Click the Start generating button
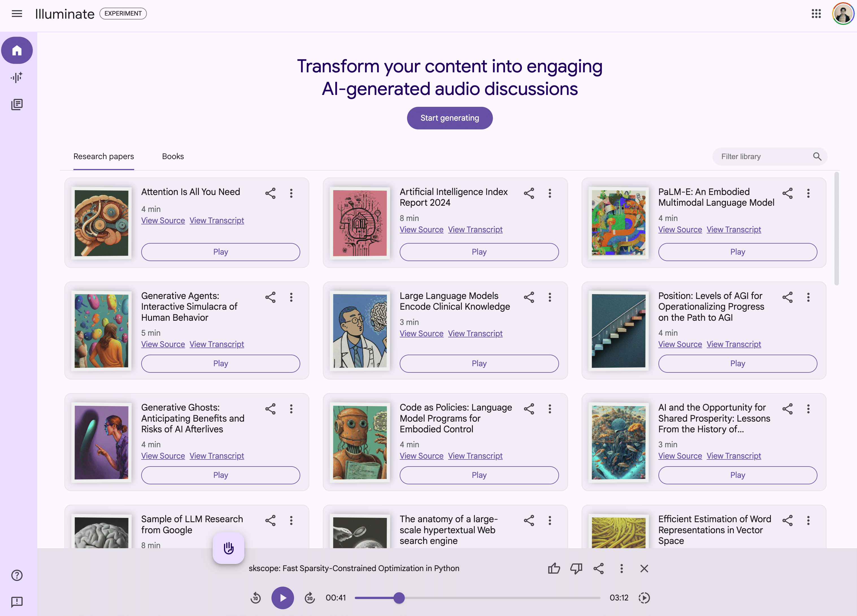Viewport: 857px width, 616px height. [x=450, y=118]
